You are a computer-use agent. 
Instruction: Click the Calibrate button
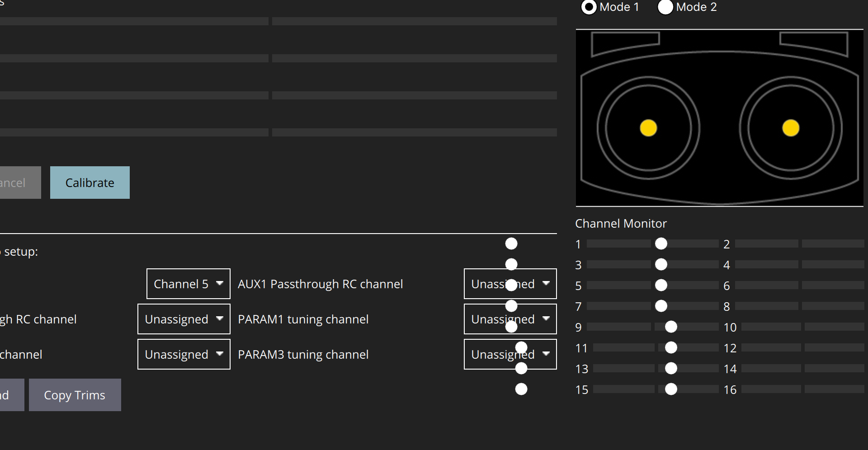[90, 183]
